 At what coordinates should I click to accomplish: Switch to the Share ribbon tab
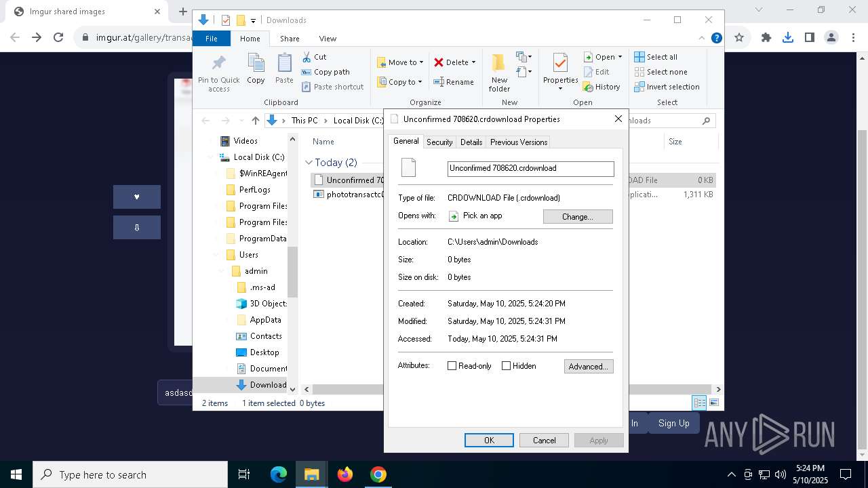290,39
